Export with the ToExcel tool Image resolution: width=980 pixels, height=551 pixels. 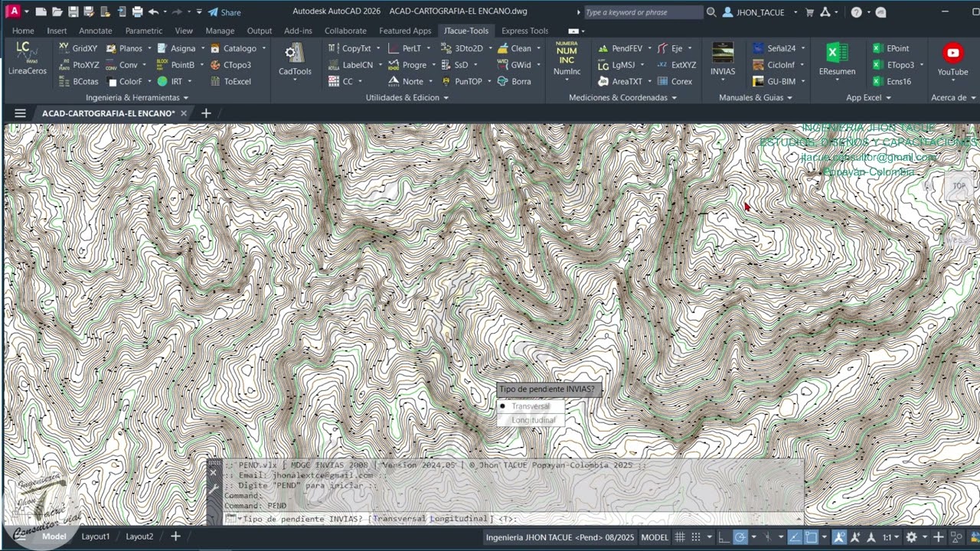[230, 81]
